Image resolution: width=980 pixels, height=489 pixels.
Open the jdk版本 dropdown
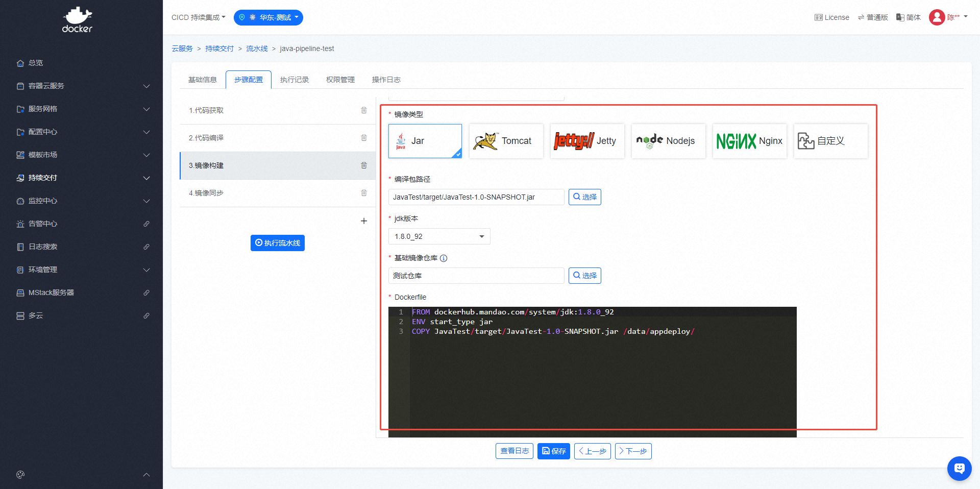(439, 236)
